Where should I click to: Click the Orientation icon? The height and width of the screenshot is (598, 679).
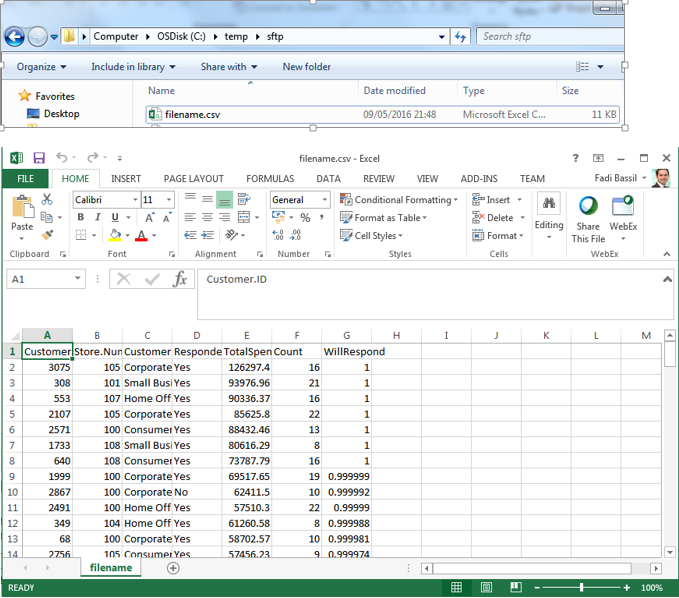click(232, 235)
